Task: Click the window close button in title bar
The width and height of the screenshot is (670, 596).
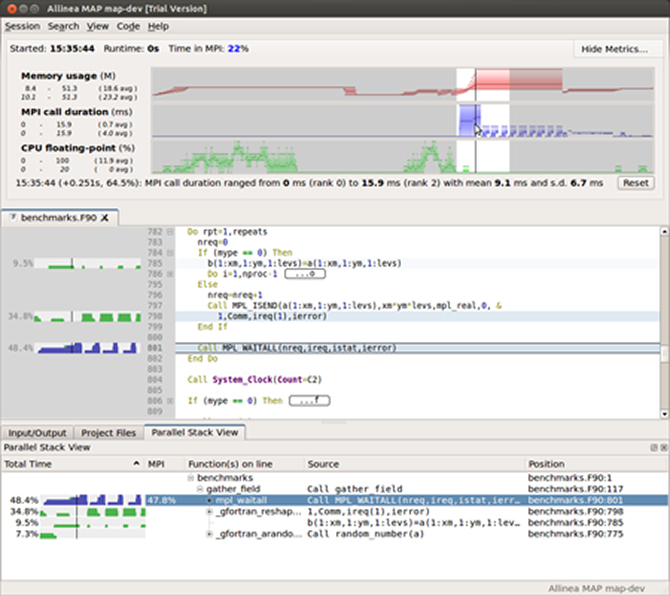Action: click(x=11, y=8)
